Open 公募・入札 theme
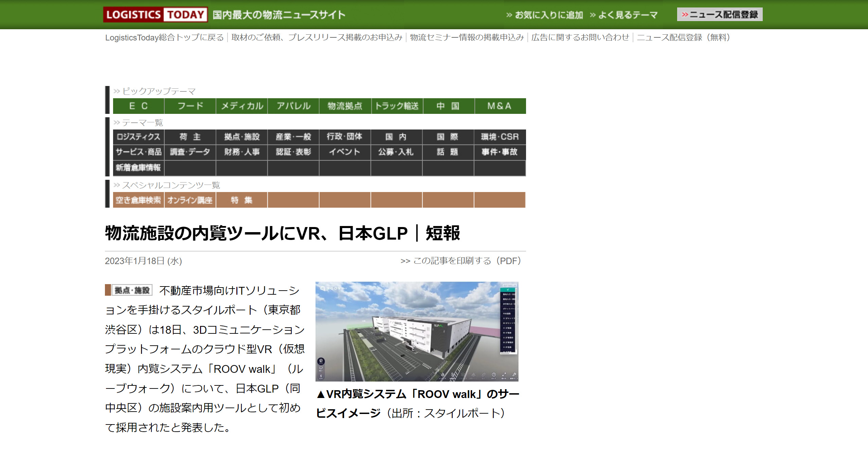This screenshot has height=450, width=868. (x=397, y=152)
